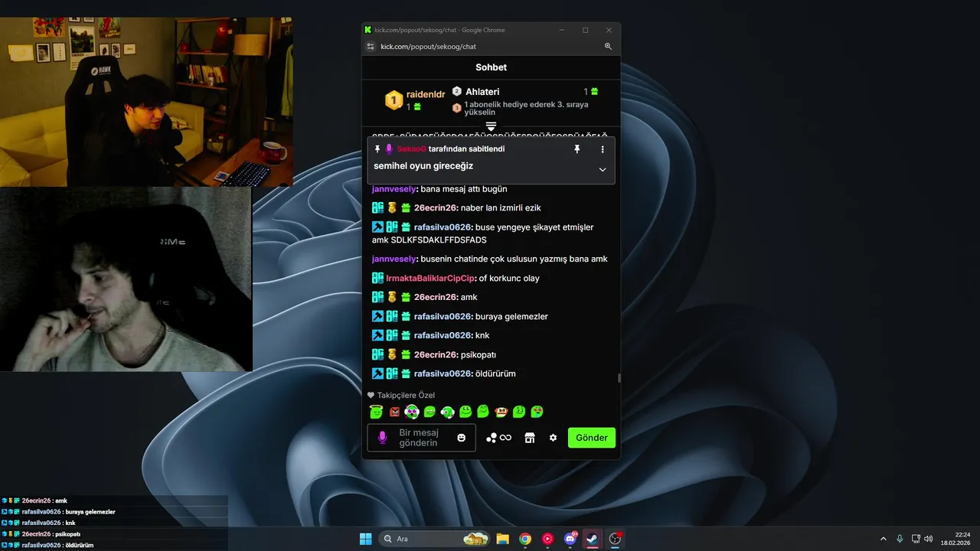Click the message 'buraya gelemezler'
This screenshot has height=551, width=980.
point(511,316)
